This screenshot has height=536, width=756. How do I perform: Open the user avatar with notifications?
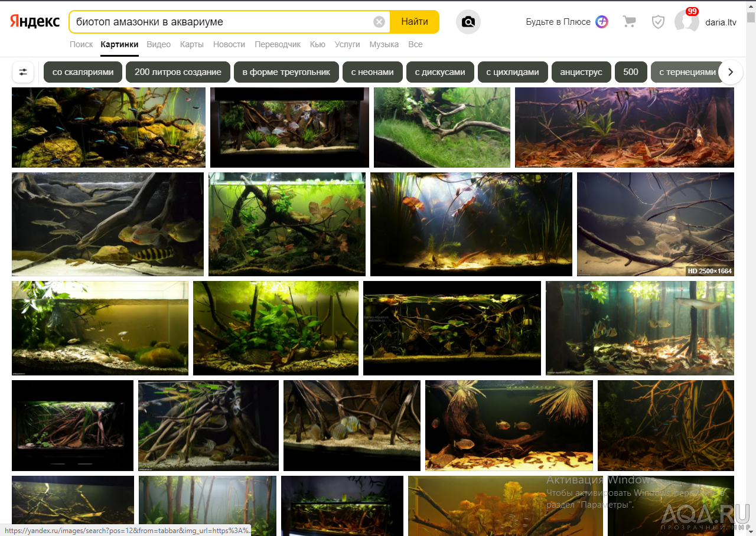pyautogui.click(x=687, y=22)
